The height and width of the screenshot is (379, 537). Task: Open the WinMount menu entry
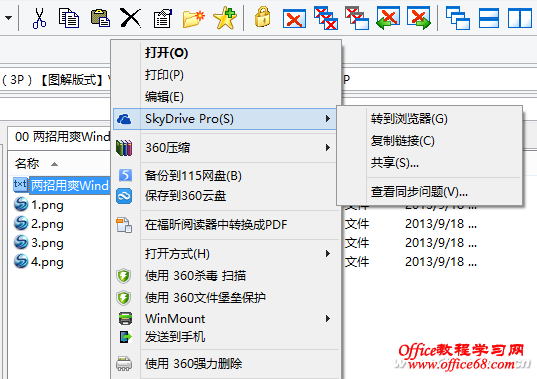click(x=227, y=318)
